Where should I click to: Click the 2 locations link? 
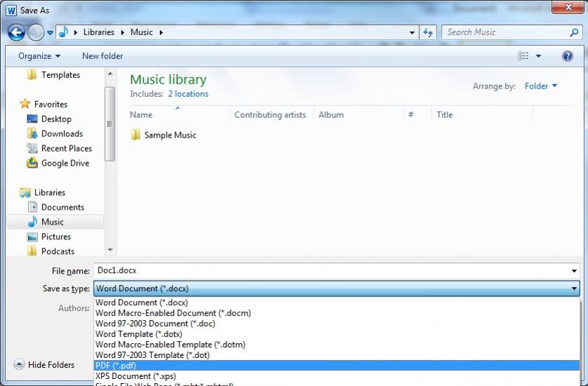click(x=188, y=93)
